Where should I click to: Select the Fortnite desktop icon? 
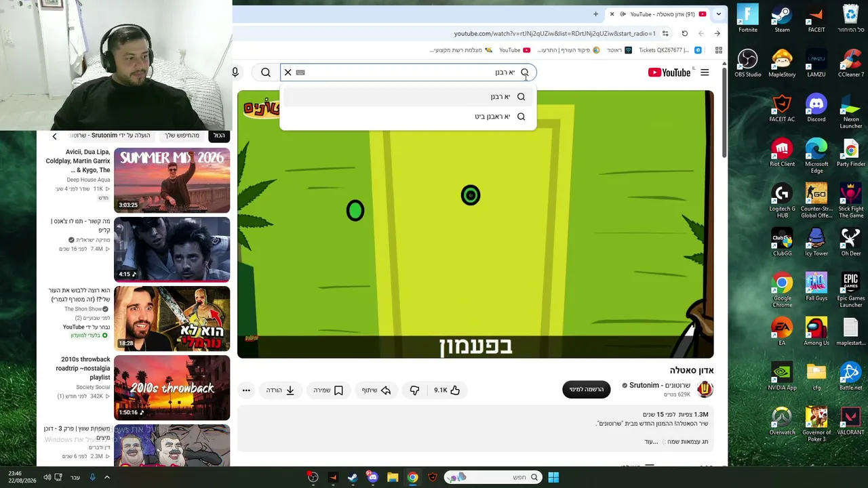[x=747, y=18]
